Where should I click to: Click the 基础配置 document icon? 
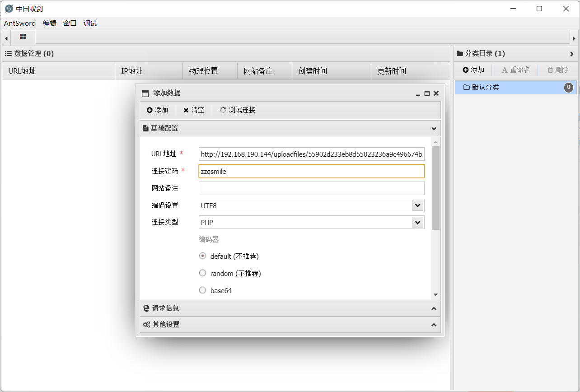145,128
